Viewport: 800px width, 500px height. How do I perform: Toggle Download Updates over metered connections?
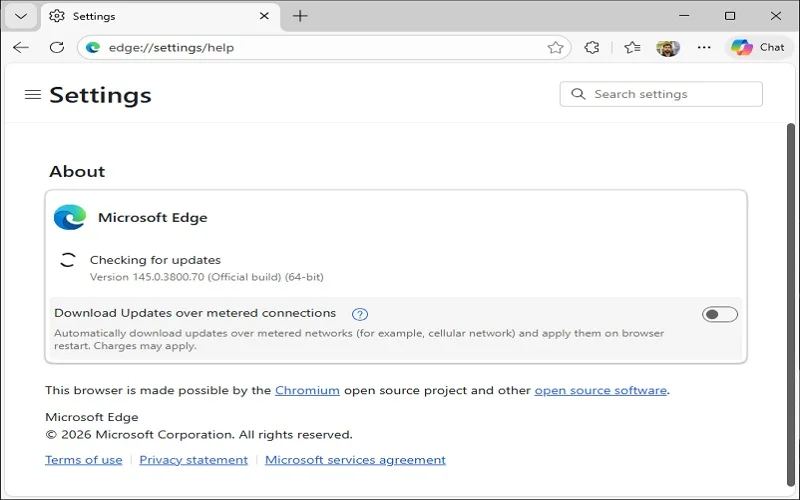click(x=719, y=314)
